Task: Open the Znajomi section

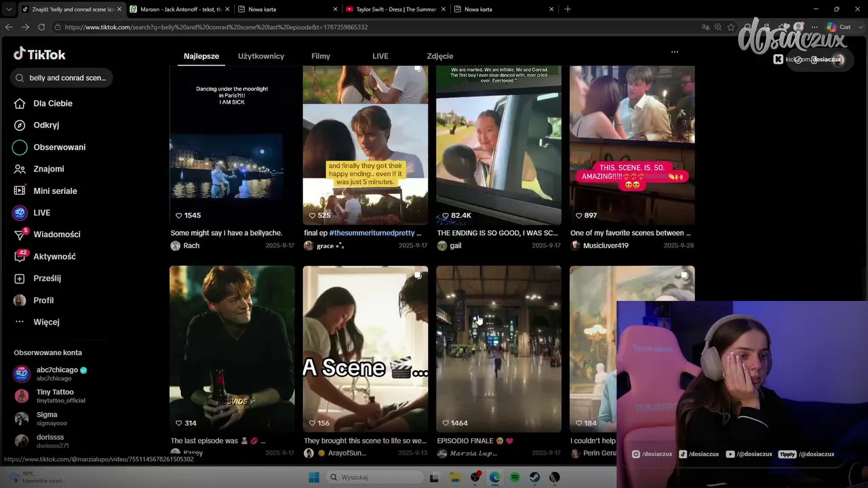Action: coord(49,169)
